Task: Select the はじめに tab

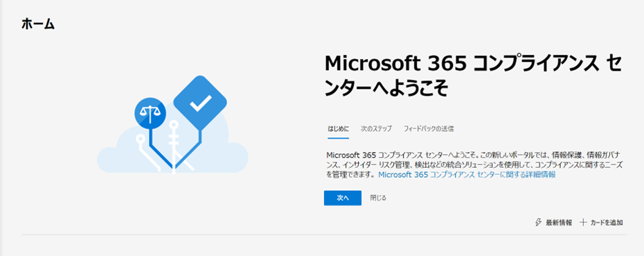Action: pos(338,129)
